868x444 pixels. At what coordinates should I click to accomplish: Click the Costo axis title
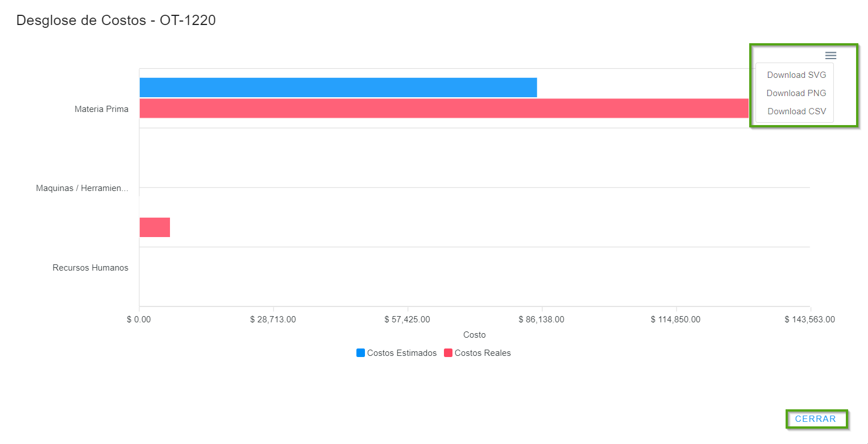[x=474, y=335]
